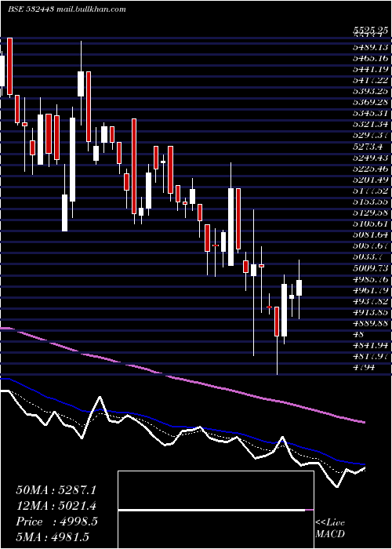Click the BSE mail.bullkhan.com chart title

click(67, 9)
